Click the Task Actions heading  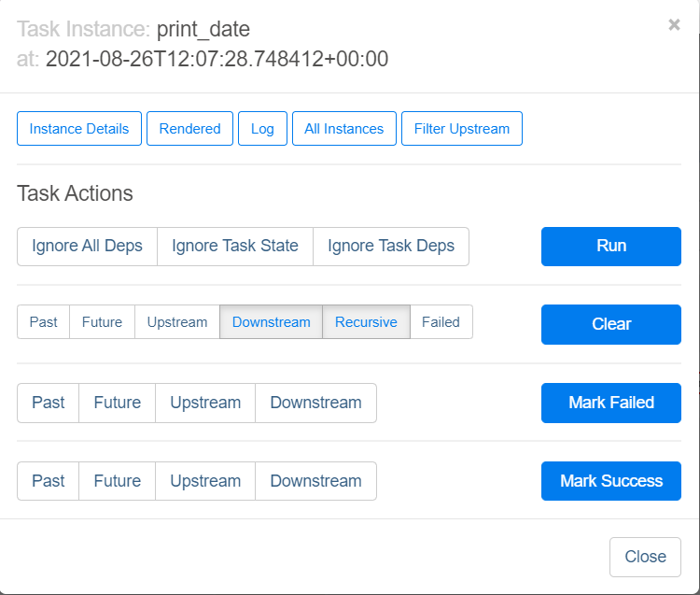click(75, 194)
